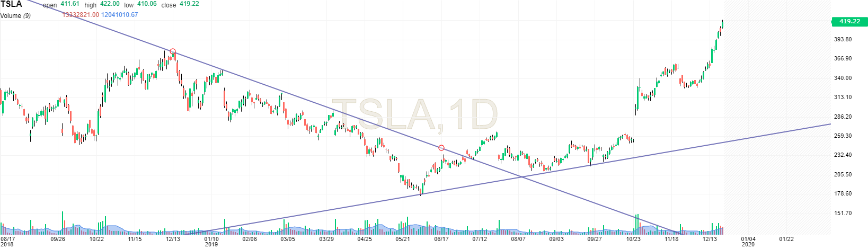
Task: Click the close price value 419.22 in header
Action: click(189, 4)
